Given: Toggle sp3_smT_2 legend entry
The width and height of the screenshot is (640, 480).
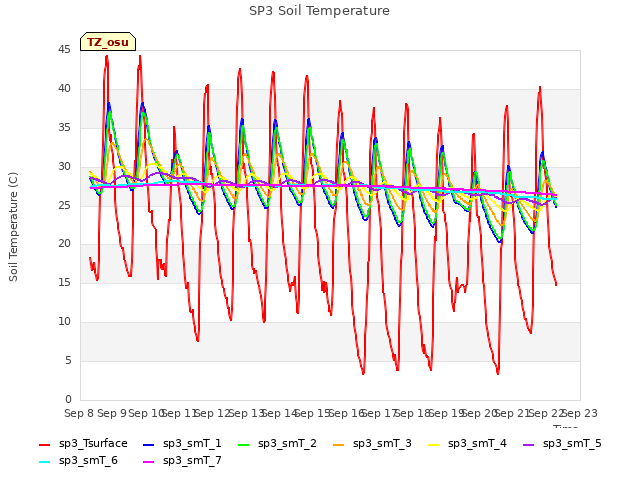Looking at the screenshot, I should pyautogui.click(x=277, y=443).
